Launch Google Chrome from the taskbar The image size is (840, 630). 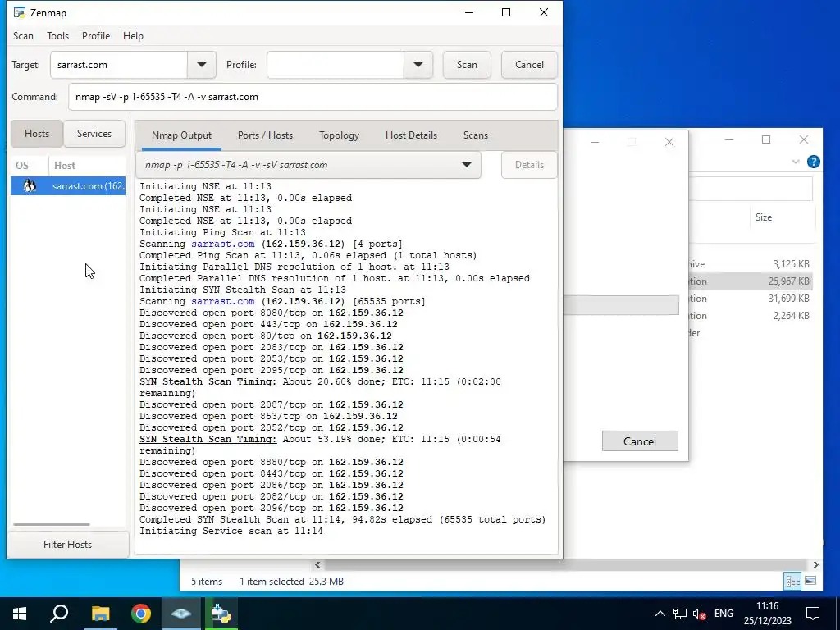point(141,614)
